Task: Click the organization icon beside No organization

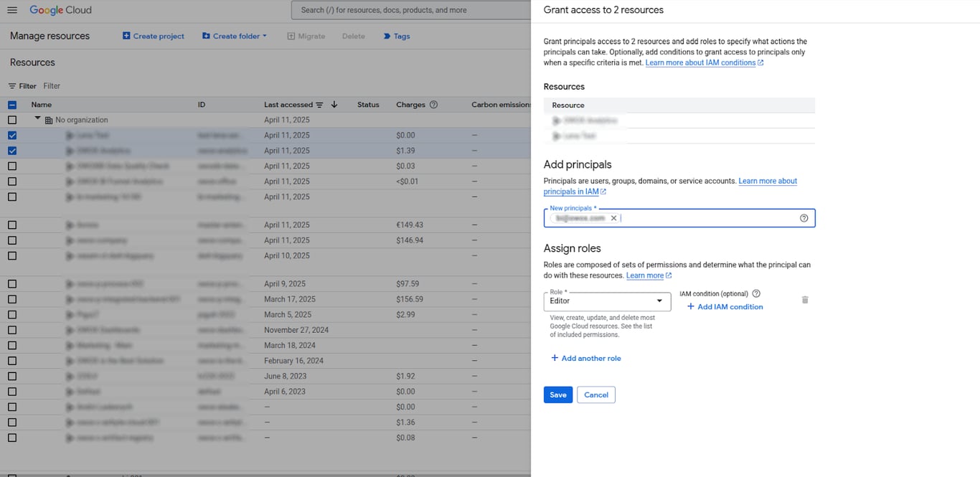Action: tap(49, 121)
